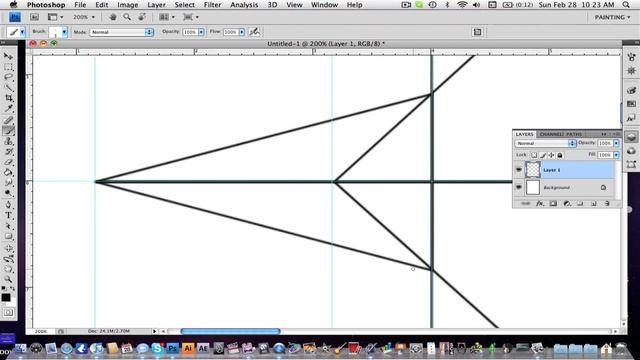Toggle lock all for the layer
640x360 pixels.
tap(560, 155)
